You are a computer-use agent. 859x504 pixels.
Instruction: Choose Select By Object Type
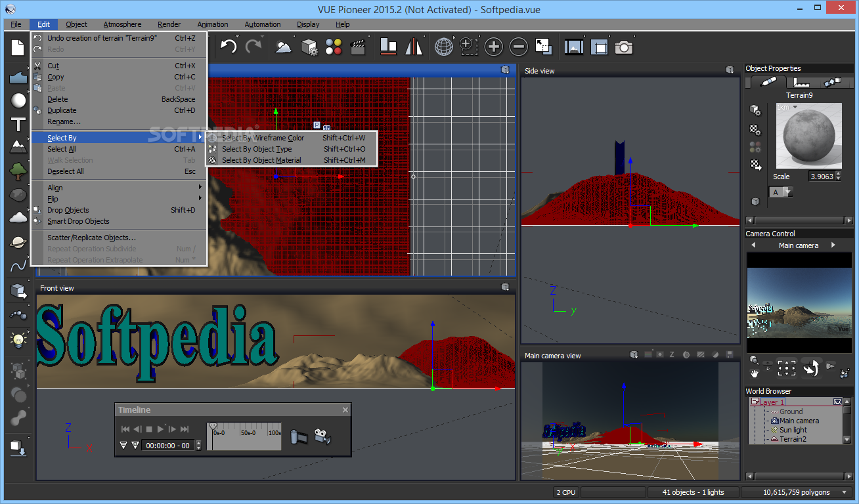(x=292, y=149)
